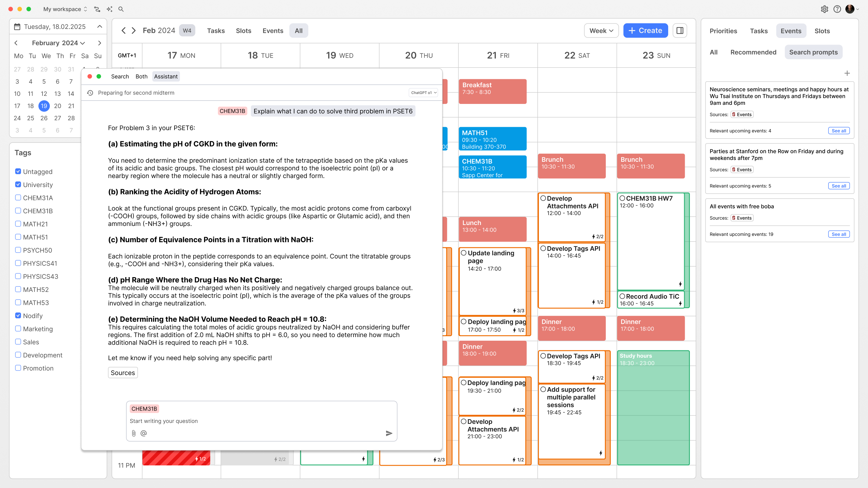Open the settings gear icon
Viewport: 868px width, 488px height.
click(x=824, y=9)
